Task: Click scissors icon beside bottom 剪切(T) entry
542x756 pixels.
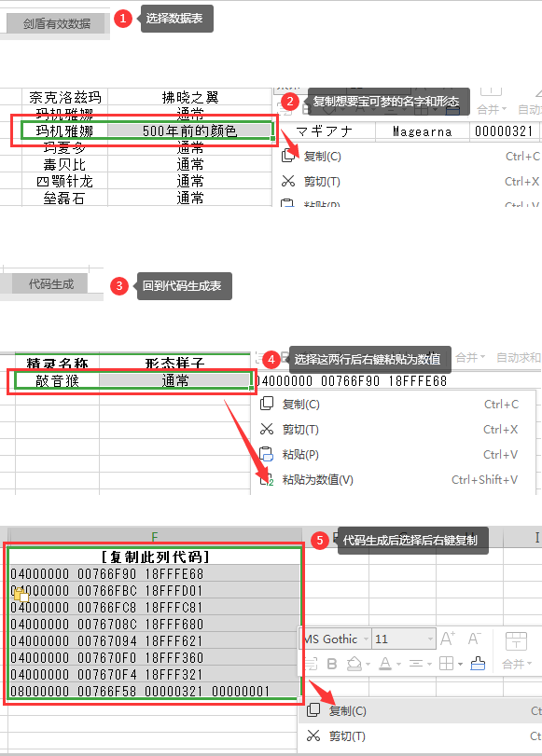Action: (x=313, y=735)
